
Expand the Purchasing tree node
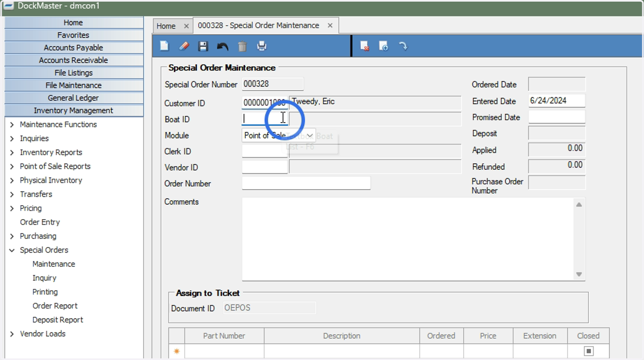tap(12, 236)
